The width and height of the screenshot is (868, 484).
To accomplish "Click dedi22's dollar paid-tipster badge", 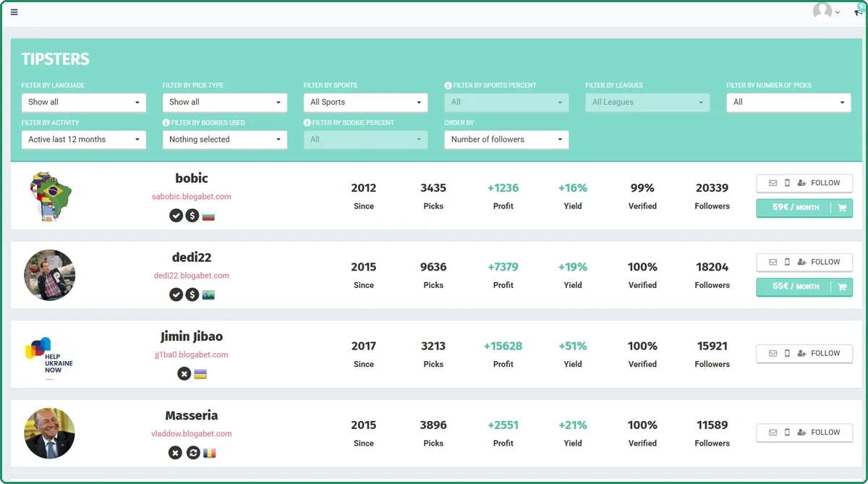I will (192, 294).
